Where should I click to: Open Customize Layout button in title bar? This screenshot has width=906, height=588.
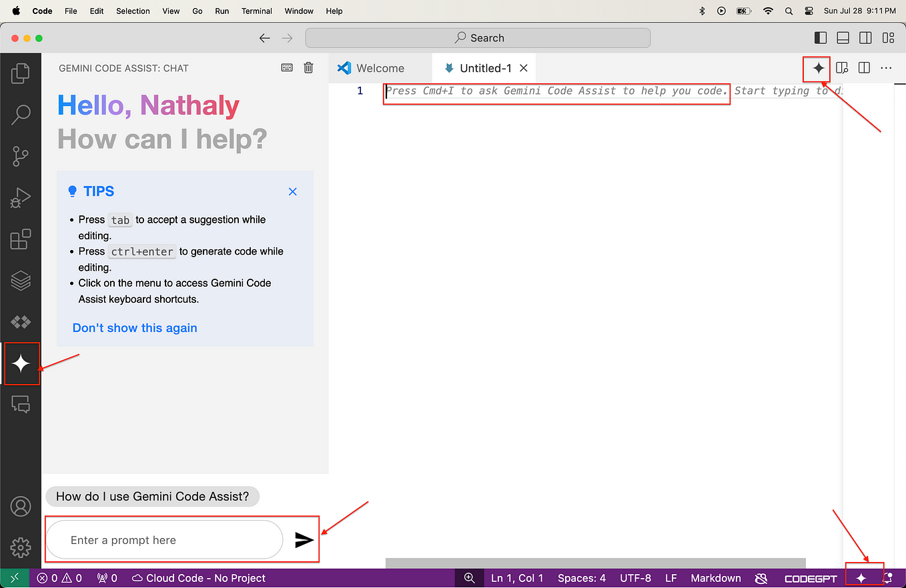[888, 38]
